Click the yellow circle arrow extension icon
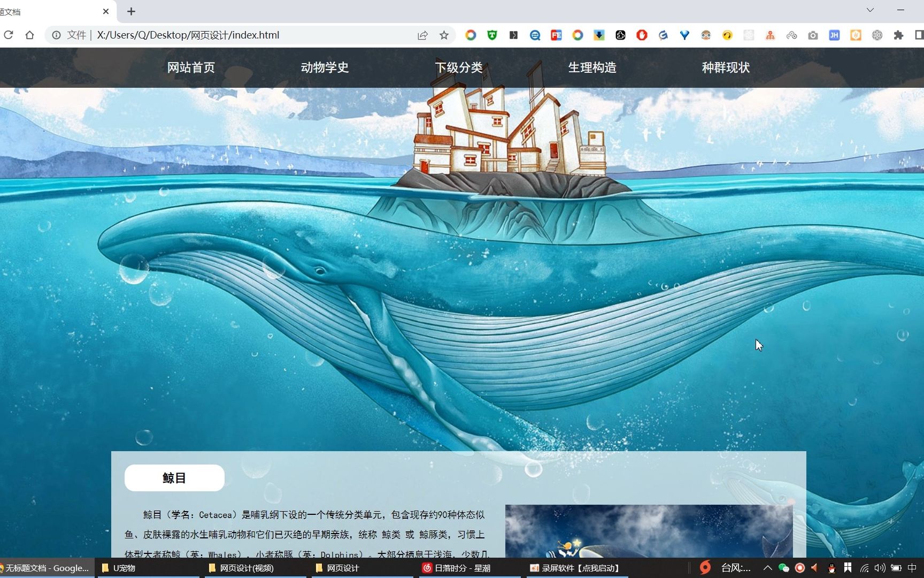Screen dimensions: 924x578 coord(727,35)
